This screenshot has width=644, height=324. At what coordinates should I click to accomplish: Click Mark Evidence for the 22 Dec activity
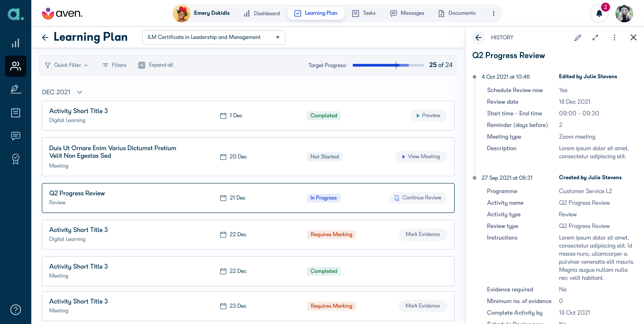pyautogui.click(x=422, y=234)
